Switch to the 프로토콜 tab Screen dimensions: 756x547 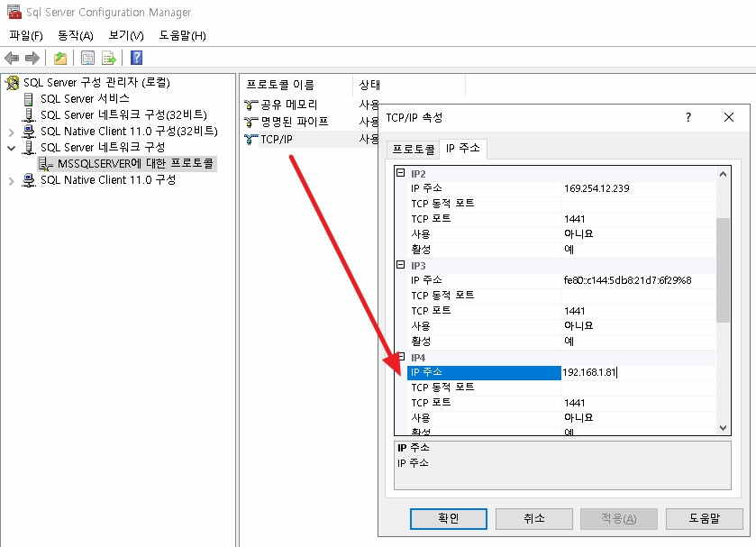click(x=414, y=149)
